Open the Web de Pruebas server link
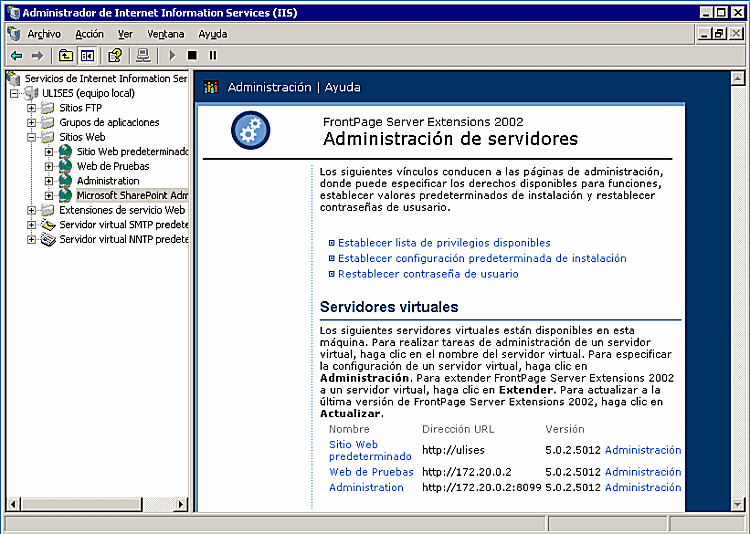Viewport: 750px width, 534px height. (371, 472)
